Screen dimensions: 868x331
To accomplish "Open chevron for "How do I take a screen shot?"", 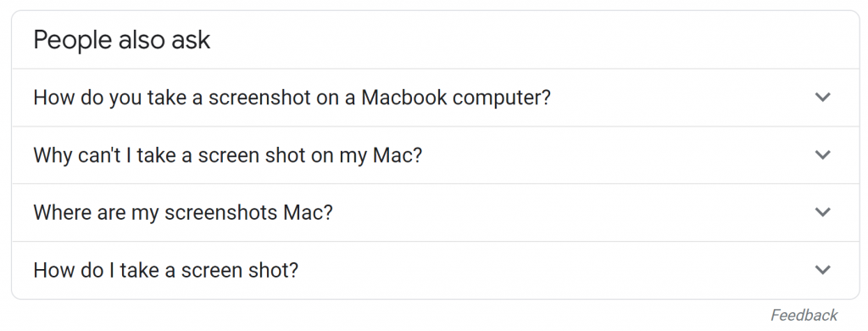I will (823, 270).
